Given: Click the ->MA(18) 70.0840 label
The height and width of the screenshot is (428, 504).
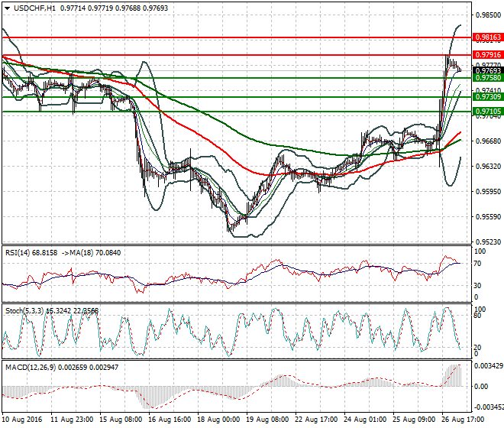Looking at the screenshot, I should tap(91, 253).
